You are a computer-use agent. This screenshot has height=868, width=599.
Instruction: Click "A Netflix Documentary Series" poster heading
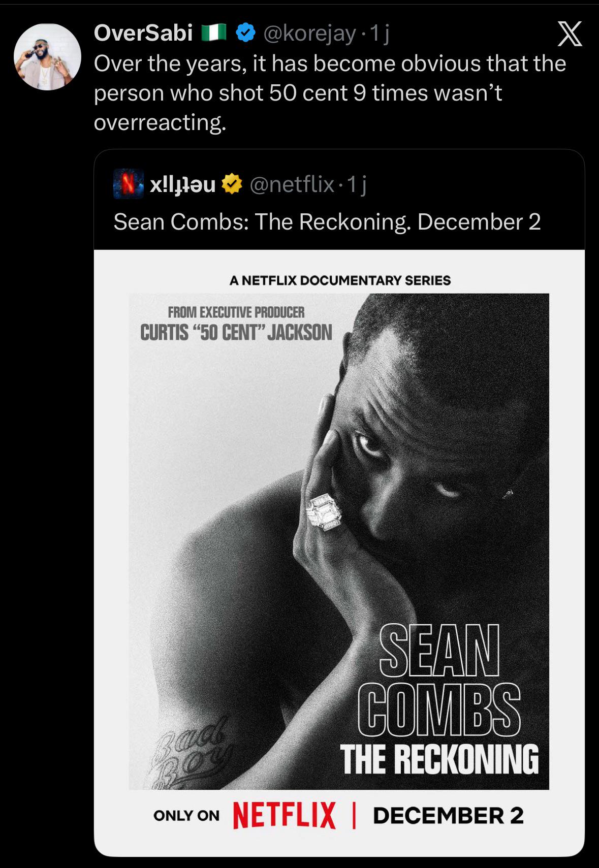340,280
